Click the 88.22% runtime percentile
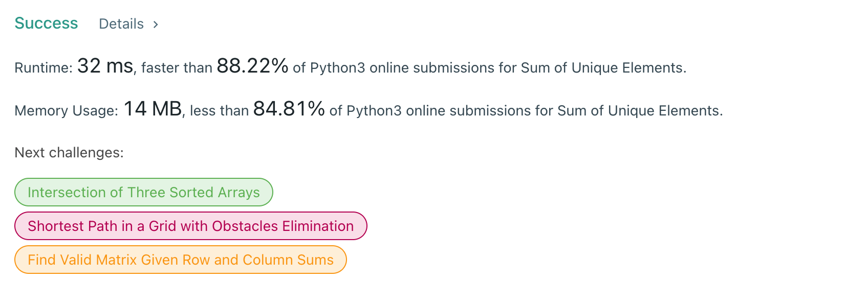Screen dimensions: 868x281 click(x=252, y=66)
